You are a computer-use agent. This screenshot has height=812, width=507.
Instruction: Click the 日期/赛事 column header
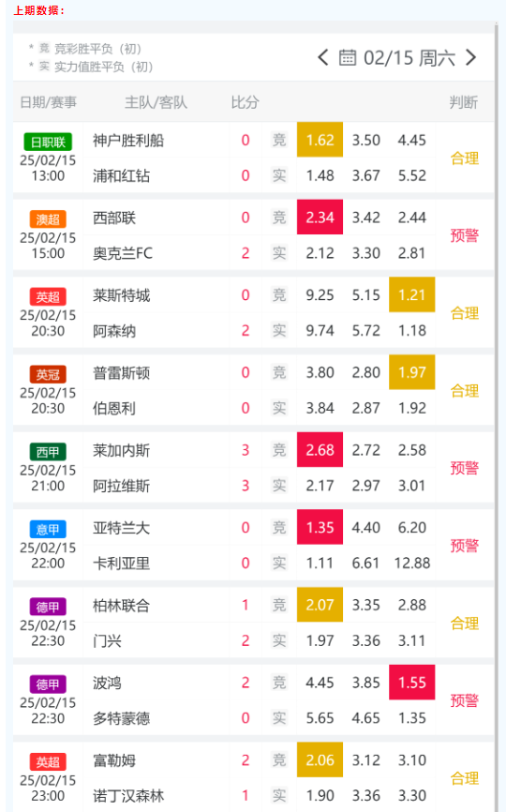click(x=48, y=102)
